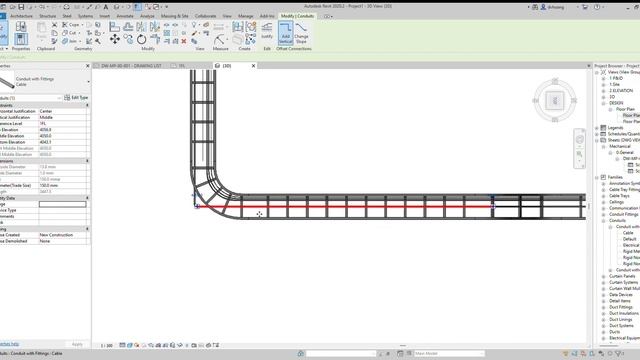Select the Move tool in Modify panel
The image size is (640, 360).
(x=115, y=39)
